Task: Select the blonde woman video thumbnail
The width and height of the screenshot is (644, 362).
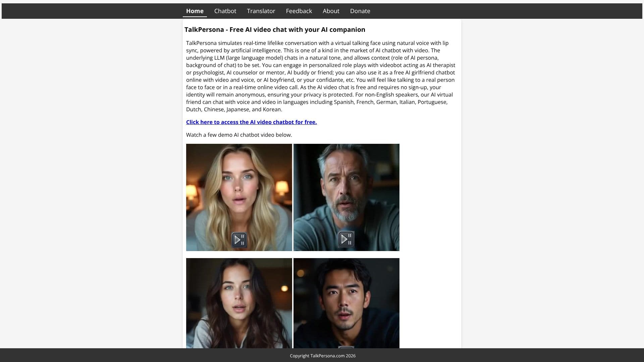Action: click(239, 197)
